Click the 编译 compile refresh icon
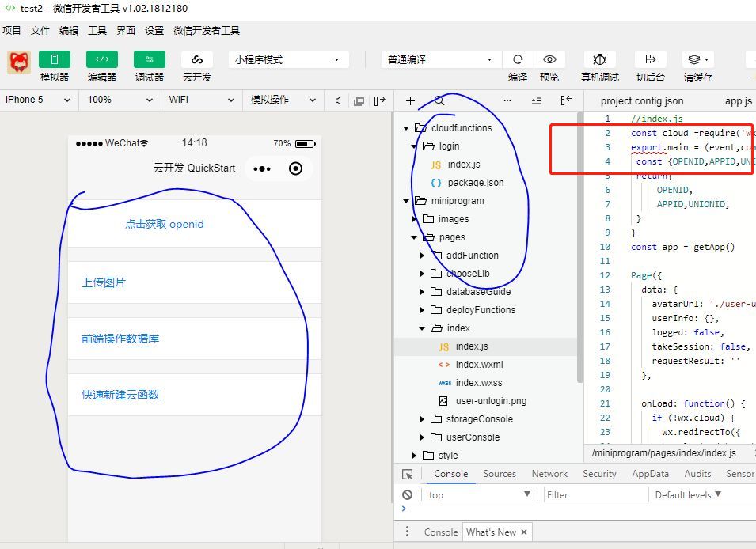This screenshot has width=756, height=549. click(x=518, y=59)
